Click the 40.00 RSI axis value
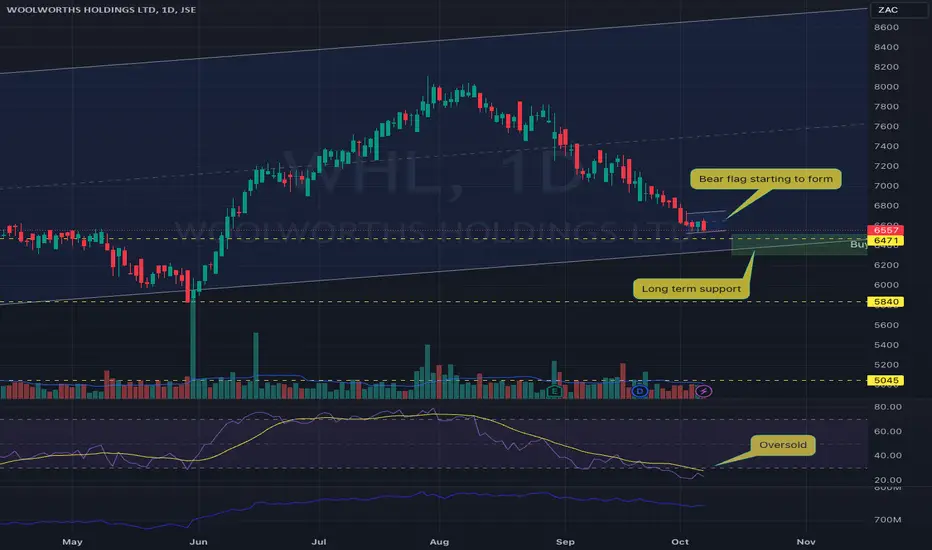This screenshot has width=932, height=550. coord(887,455)
